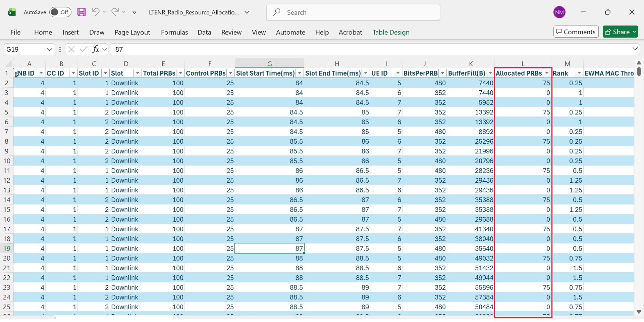Screen dimensions: 644x322
Task: Open the Rank filter dropdown
Action: tap(579, 73)
